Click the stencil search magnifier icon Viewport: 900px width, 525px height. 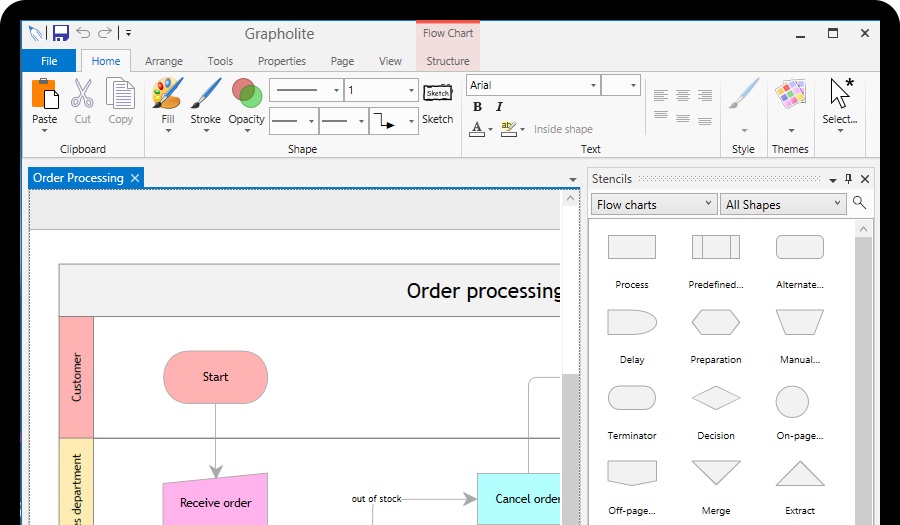(859, 203)
